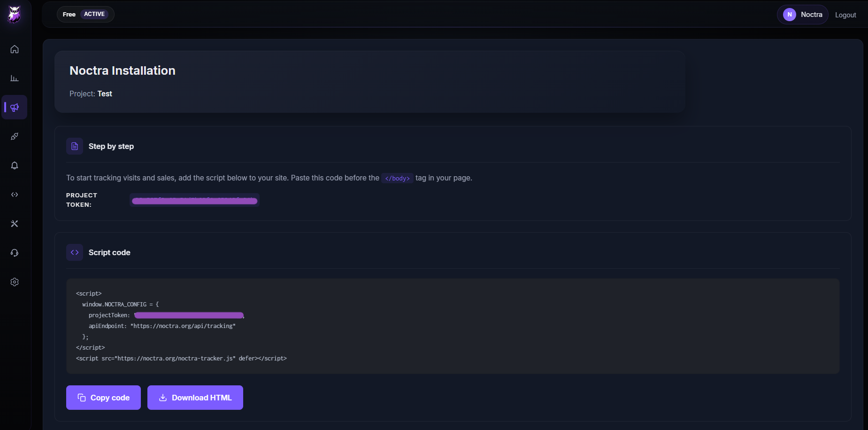The width and height of the screenshot is (868, 430).
Task: Open the Home page from sidebar
Action: 15,49
